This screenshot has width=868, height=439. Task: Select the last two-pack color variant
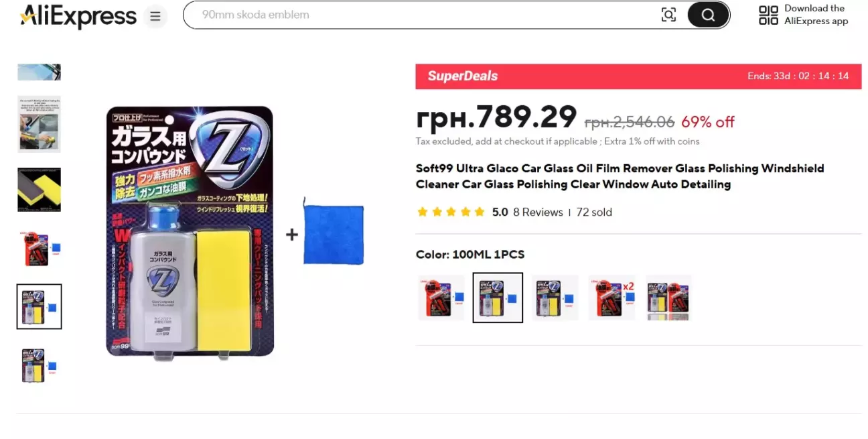click(x=668, y=298)
